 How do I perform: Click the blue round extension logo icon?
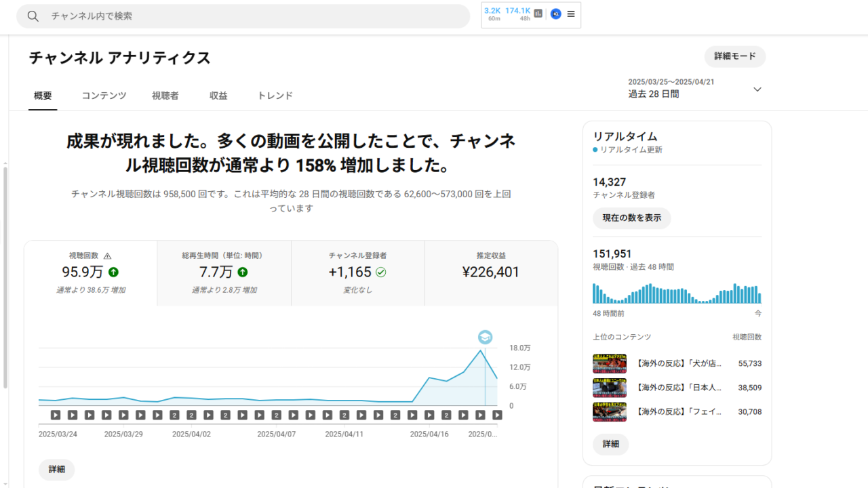tap(556, 14)
